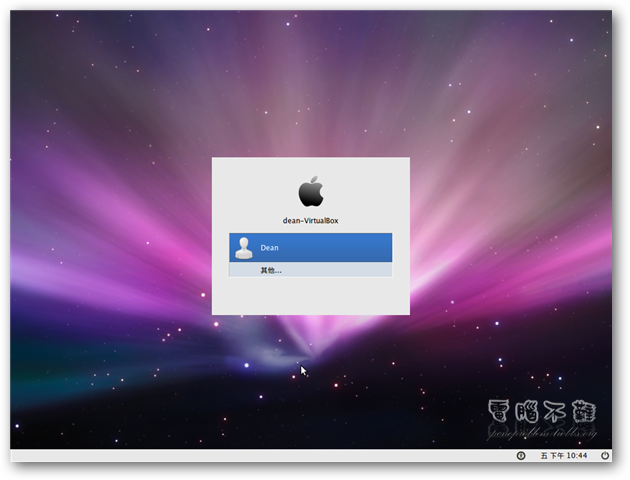Select the Dean user account row
Screen dimensions: 630x480
310,248
